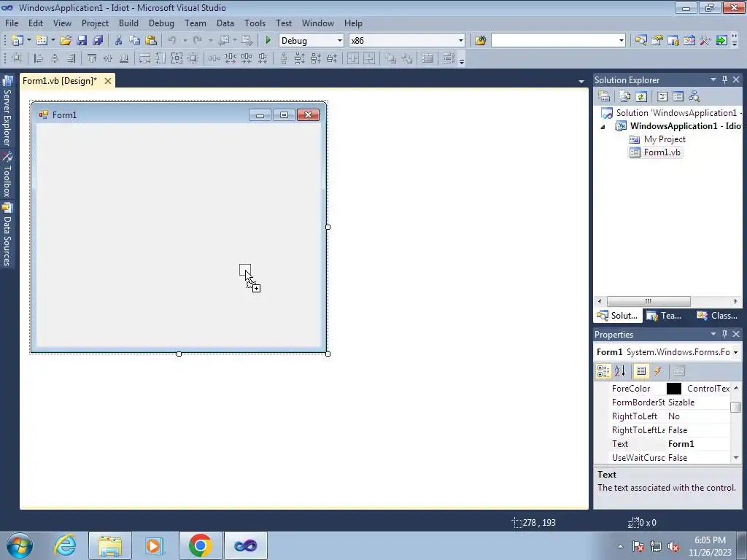This screenshot has height=560, width=747.
Task: Switch to the Class View tab
Action: (716, 316)
